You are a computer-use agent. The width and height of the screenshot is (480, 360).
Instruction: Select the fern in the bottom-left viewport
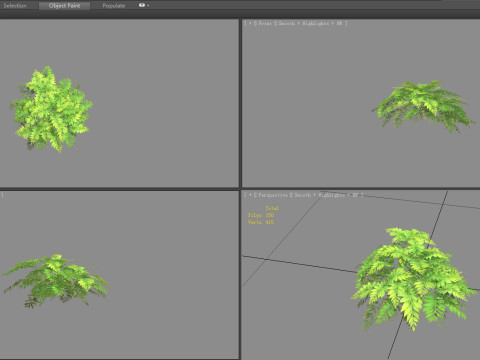(55, 280)
